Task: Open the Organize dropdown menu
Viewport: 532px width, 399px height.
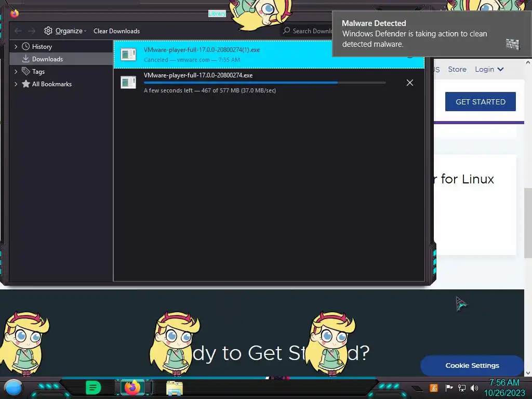Action: (x=65, y=31)
